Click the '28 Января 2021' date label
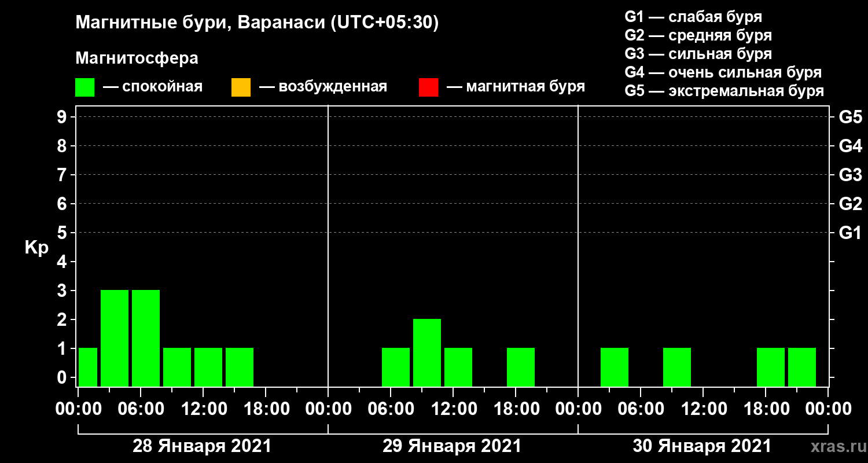This screenshot has height=463, width=868. point(202,446)
